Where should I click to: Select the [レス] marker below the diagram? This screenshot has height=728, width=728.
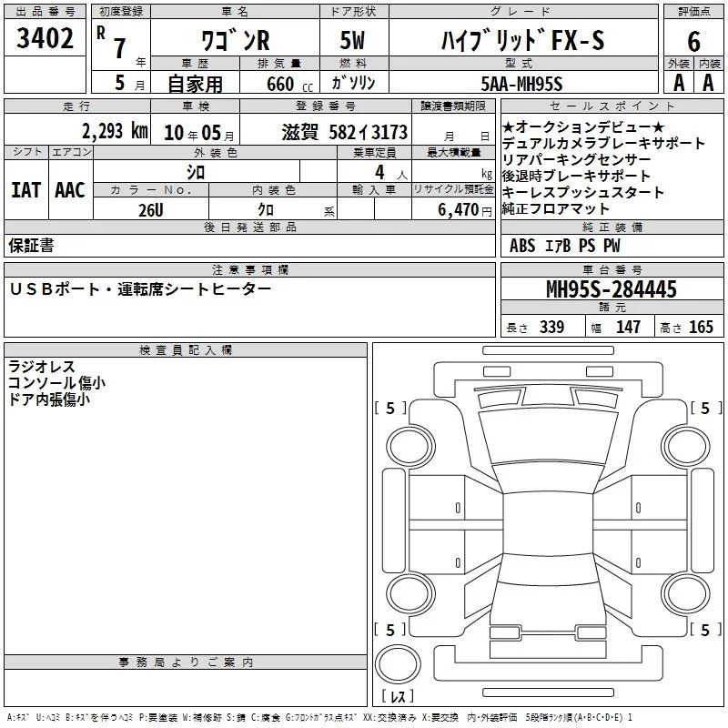click(x=399, y=696)
